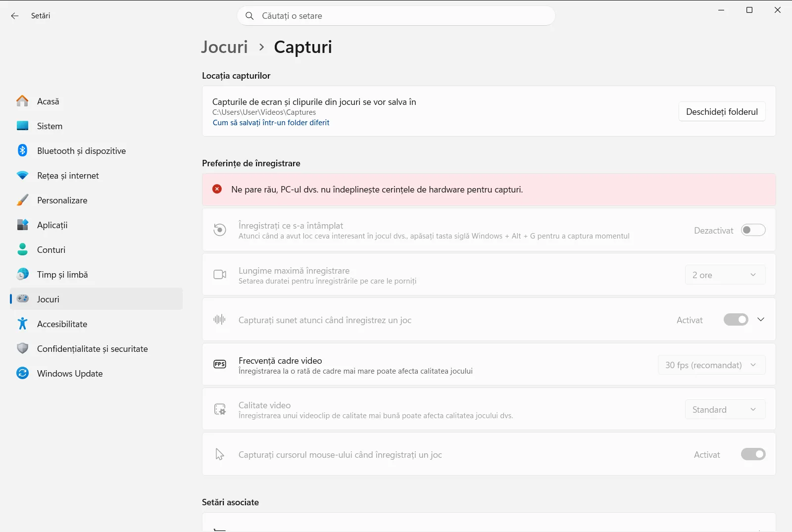Click the camera icon for Lungime maximă înregistrare

click(x=220, y=275)
